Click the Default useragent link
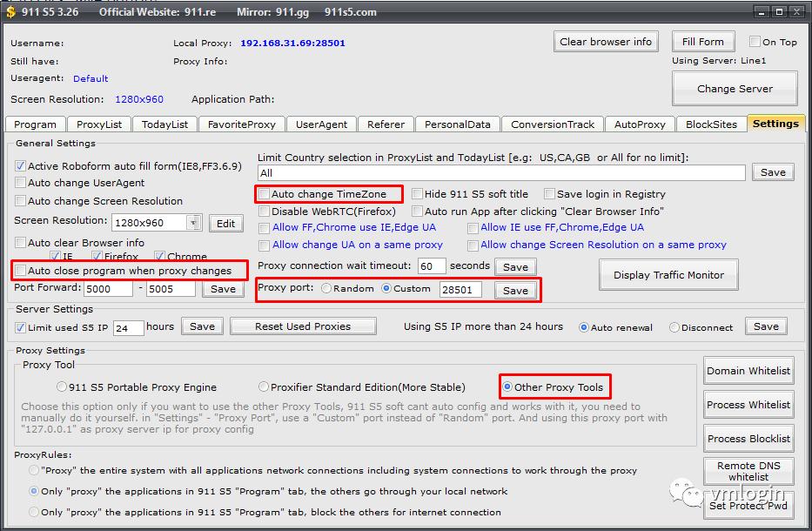812x531 pixels. coord(91,79)
